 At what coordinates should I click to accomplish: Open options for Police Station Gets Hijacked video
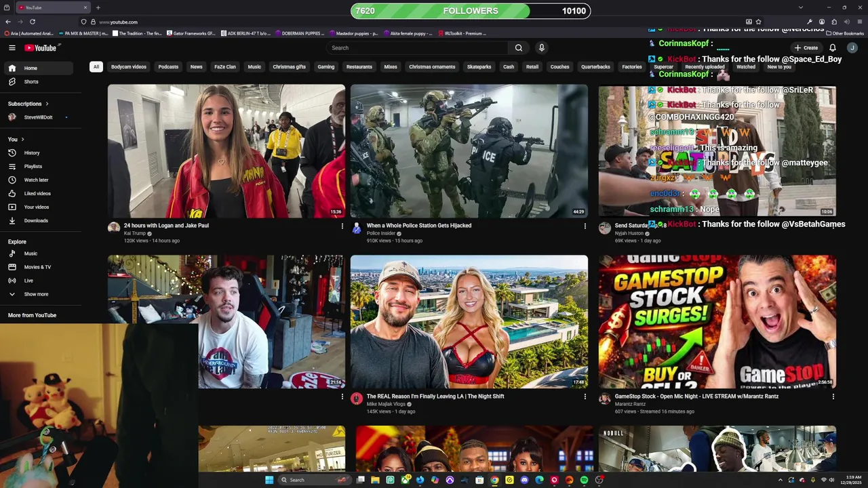tap(585, 226)
